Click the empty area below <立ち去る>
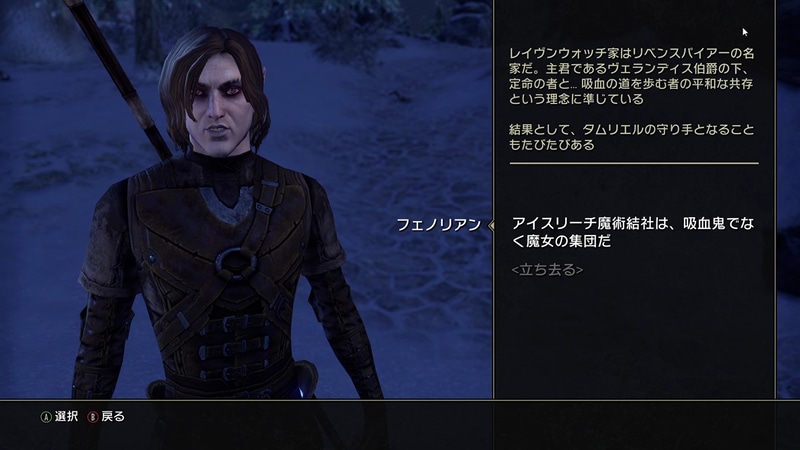Viewport: 800px width, 450px height. [x=634, y=337]
